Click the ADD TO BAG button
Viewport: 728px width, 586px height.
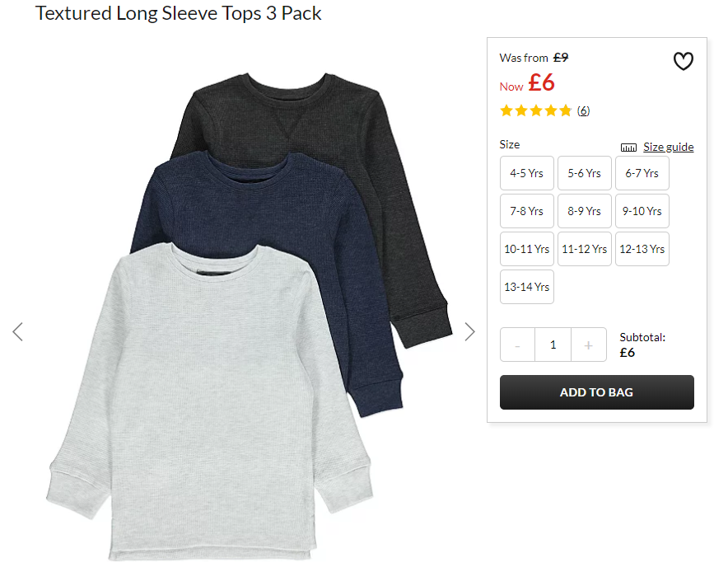[x=596, y=392]
